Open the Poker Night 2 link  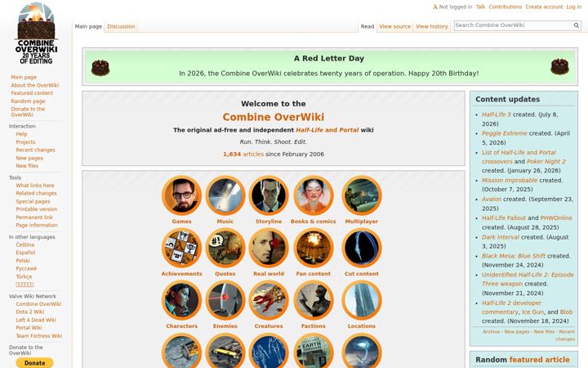546,161
